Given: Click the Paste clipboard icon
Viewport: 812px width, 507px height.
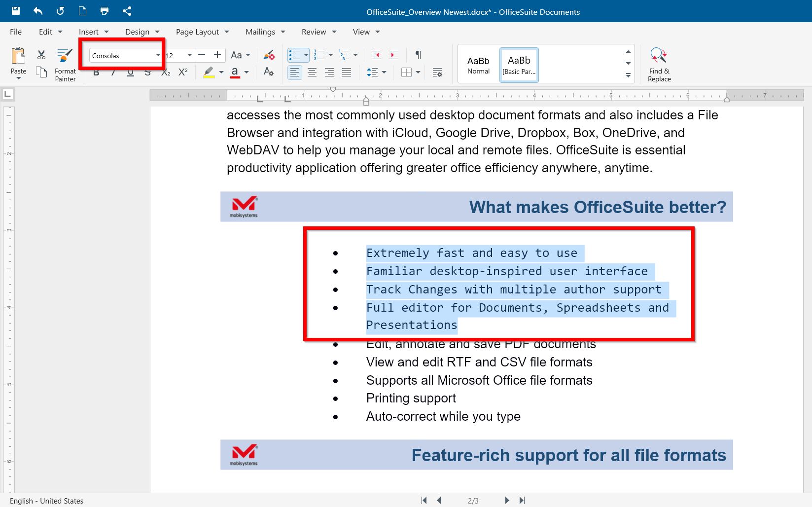Looking at the screenshot, I should point(18,56).
